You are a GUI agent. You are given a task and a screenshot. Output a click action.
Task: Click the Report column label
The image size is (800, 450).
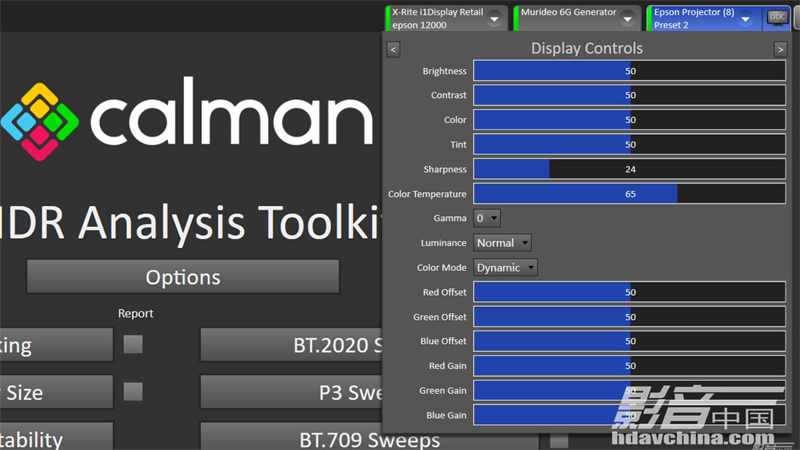[x=135, y=313]
